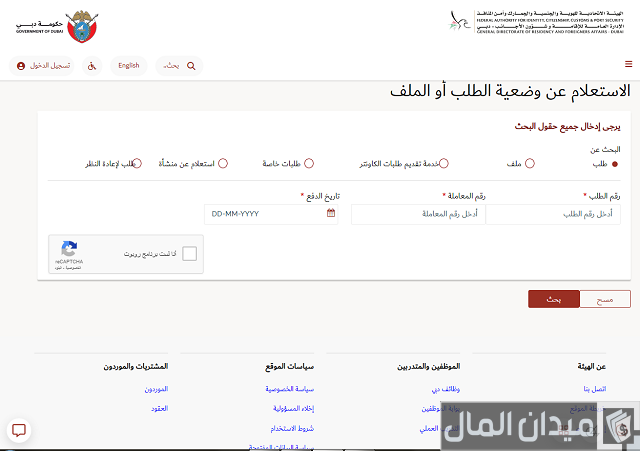
Task: Open the شروط الاستخدام link
Action: [292, 429]
